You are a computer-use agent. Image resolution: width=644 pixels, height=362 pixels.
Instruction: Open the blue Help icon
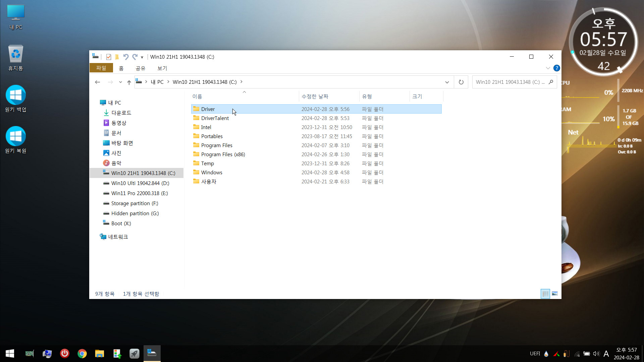(556, 68)
